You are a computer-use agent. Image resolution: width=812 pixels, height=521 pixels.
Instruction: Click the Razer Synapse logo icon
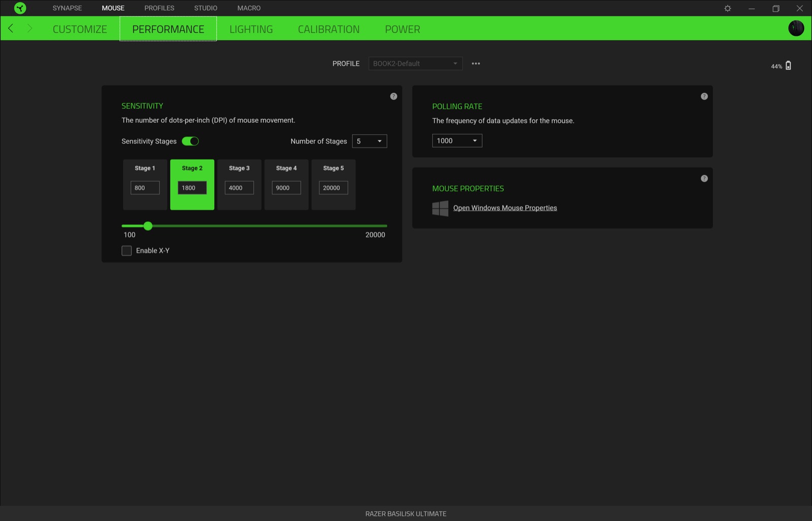click(x=20, y=8)
